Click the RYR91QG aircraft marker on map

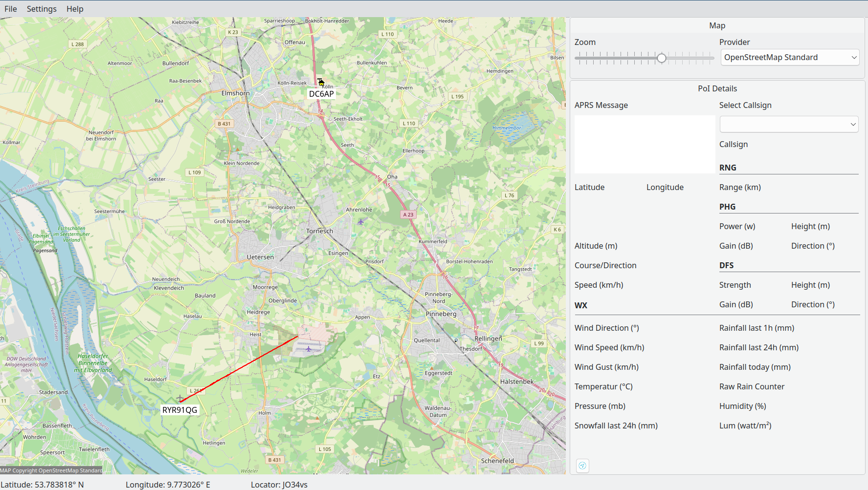180,398
